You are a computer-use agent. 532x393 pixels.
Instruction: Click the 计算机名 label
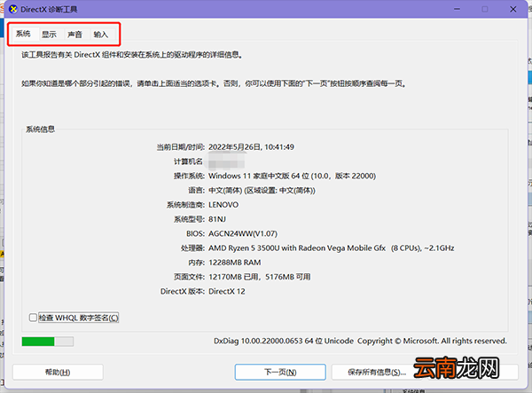[x=188, y=161]
